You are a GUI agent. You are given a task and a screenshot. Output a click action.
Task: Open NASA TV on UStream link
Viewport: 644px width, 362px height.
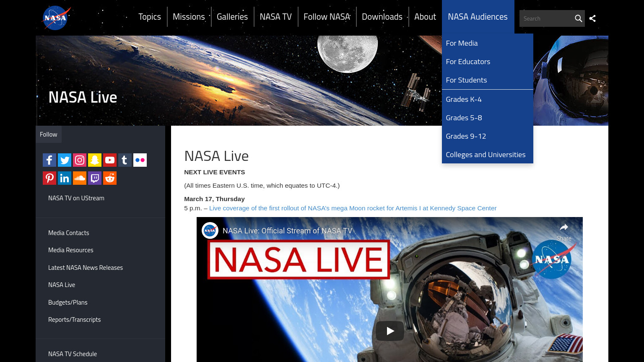coord(76,198)
